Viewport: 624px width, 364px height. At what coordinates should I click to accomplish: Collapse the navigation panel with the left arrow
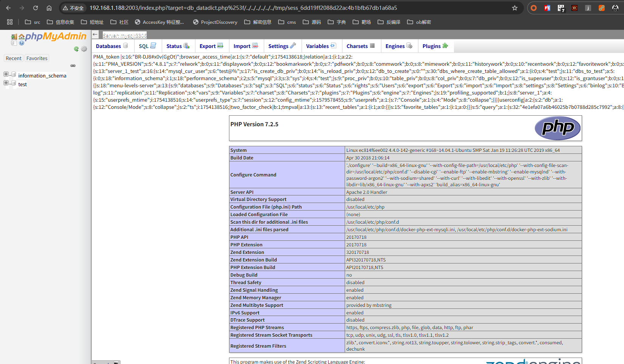(x=95, y=34)
